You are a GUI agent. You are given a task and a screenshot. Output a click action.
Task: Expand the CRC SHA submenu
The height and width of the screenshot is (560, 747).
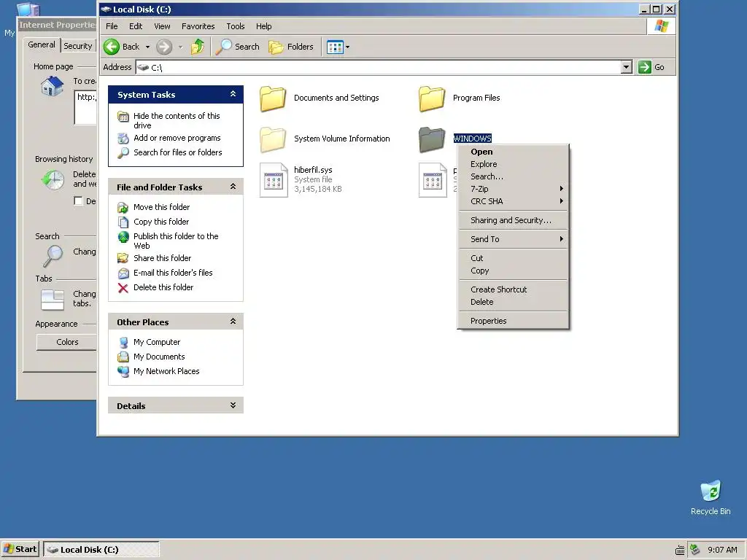513,201
